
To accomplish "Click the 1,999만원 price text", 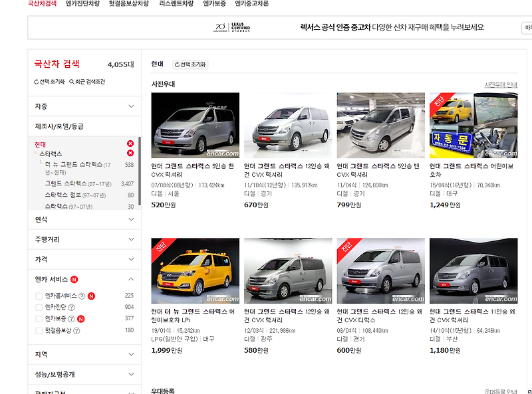I will pyautogui.click(x=167, y=350).
